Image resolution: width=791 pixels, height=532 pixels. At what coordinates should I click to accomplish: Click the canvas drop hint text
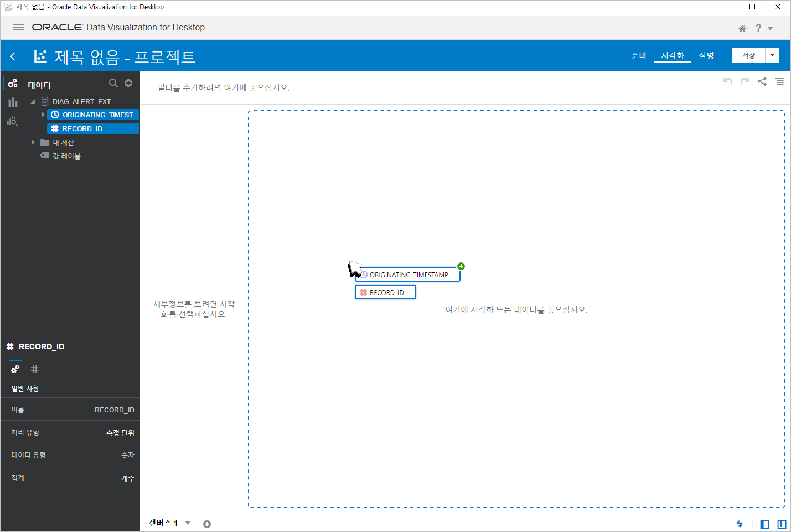(x=516, y=309)
